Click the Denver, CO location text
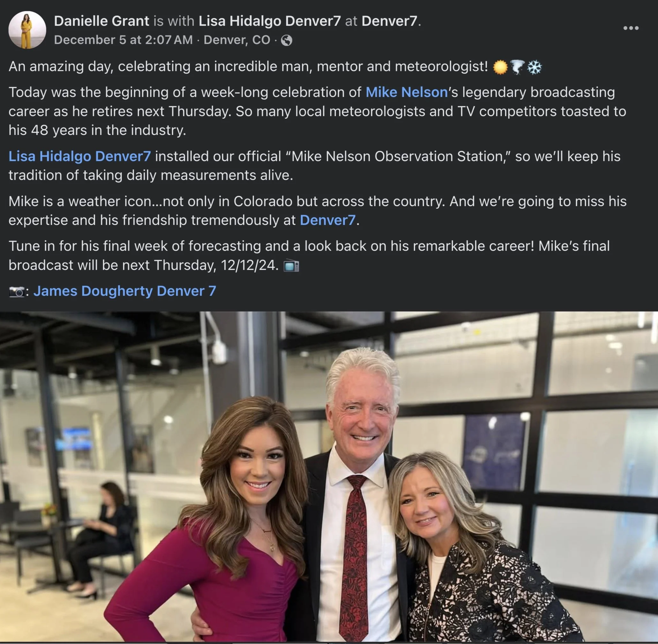The width and height of the screenshot is (658, 644). [237, 40]
